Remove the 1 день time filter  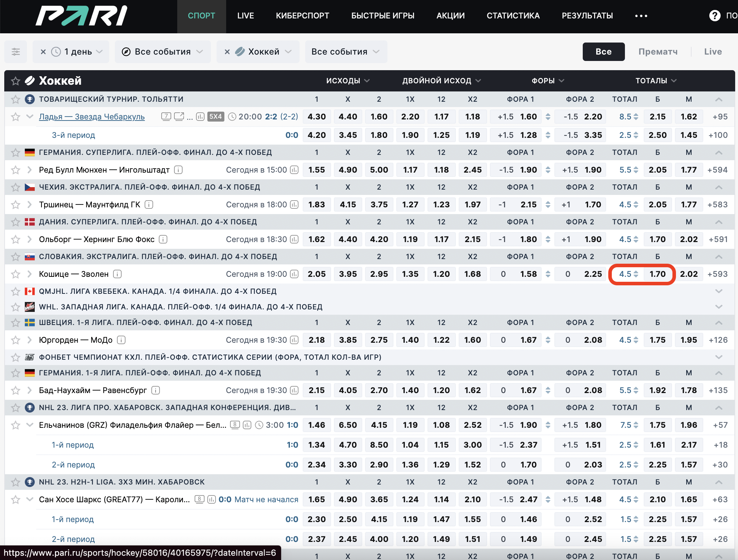pos(43,52)
